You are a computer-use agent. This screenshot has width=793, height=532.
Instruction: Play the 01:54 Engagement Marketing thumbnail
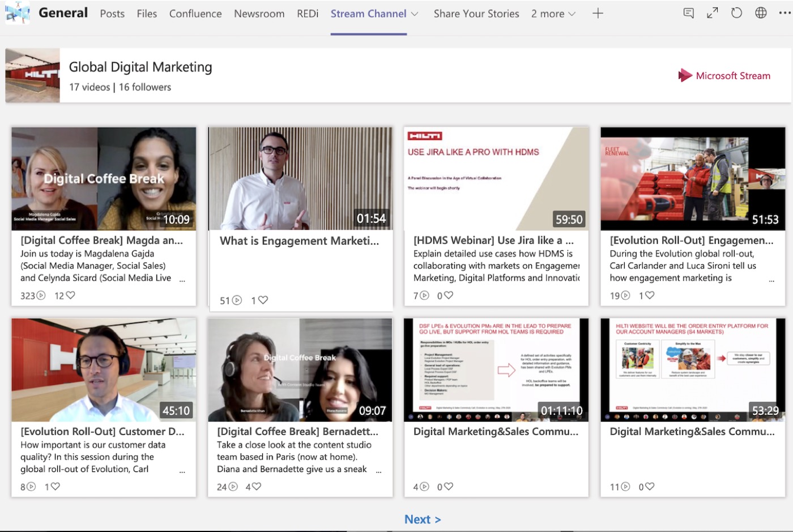300,178
